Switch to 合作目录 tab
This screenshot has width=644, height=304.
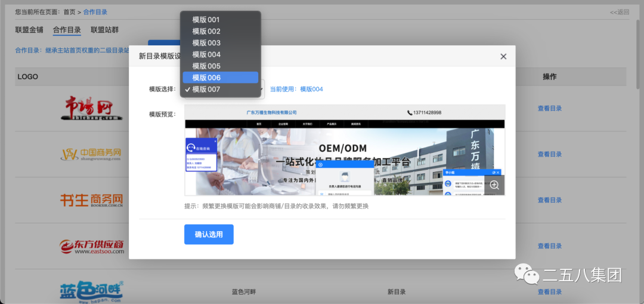tap(67, 30)
